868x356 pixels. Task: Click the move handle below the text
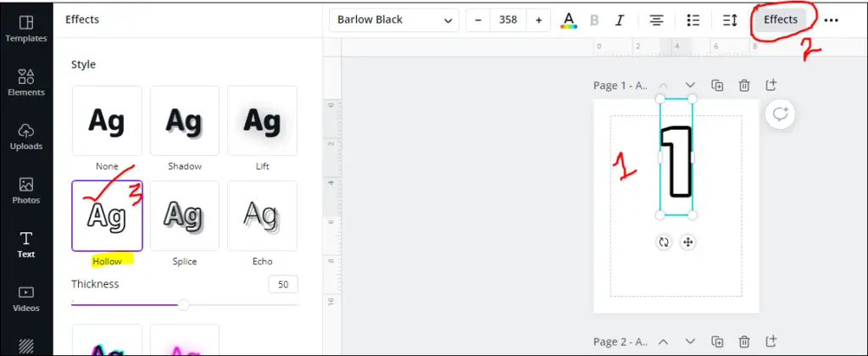click(687, 242)
